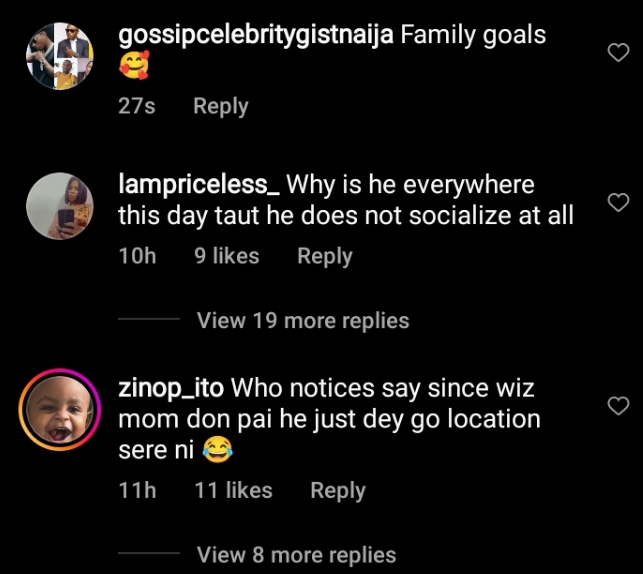Open gossipcelebritygistnaija username link

click(x=254, y=35)
